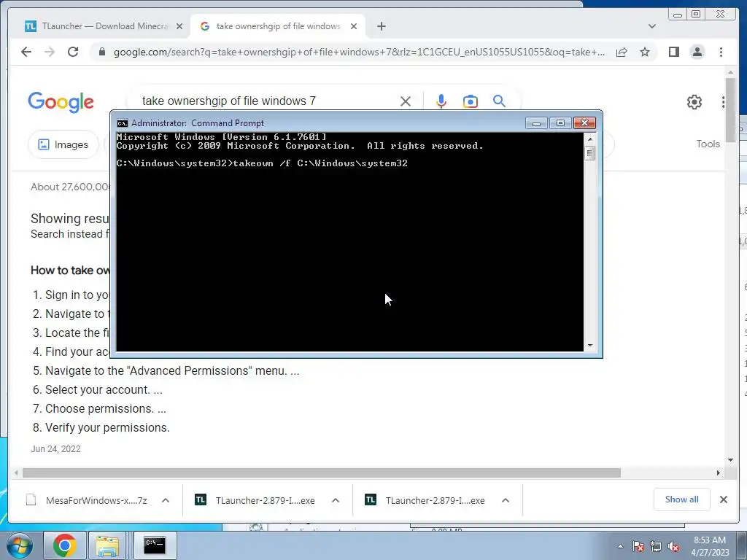Open the tab search chevron
This screenshot has height=560, width=747.
tap(652, 26)
